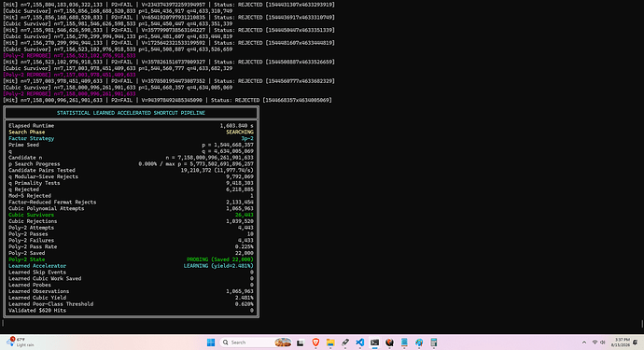The height and width of the screenshot is (350, 644).
Task: Click the 'Poly-2 Attempts' label
Action: [31, 228]
